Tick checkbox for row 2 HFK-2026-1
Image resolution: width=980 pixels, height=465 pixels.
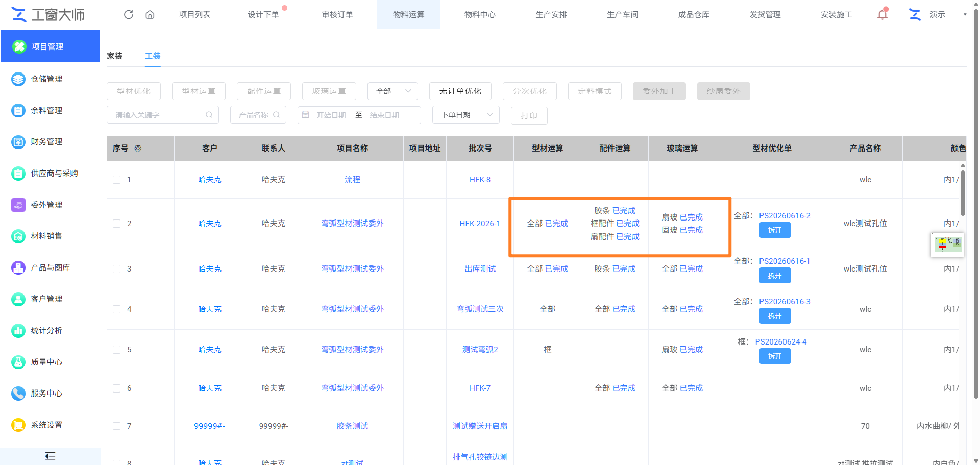tap(117, 224)
